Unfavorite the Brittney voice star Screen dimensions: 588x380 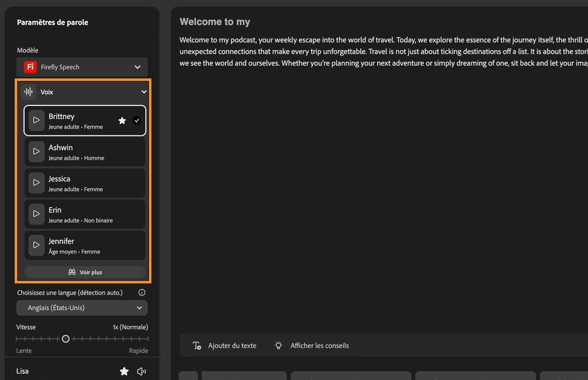122,120
